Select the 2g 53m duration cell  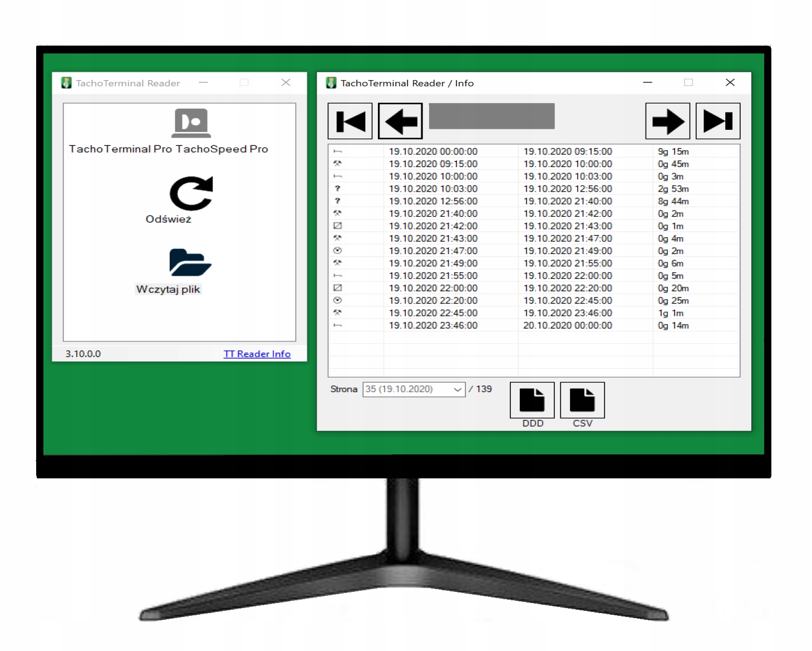(673, 189)
